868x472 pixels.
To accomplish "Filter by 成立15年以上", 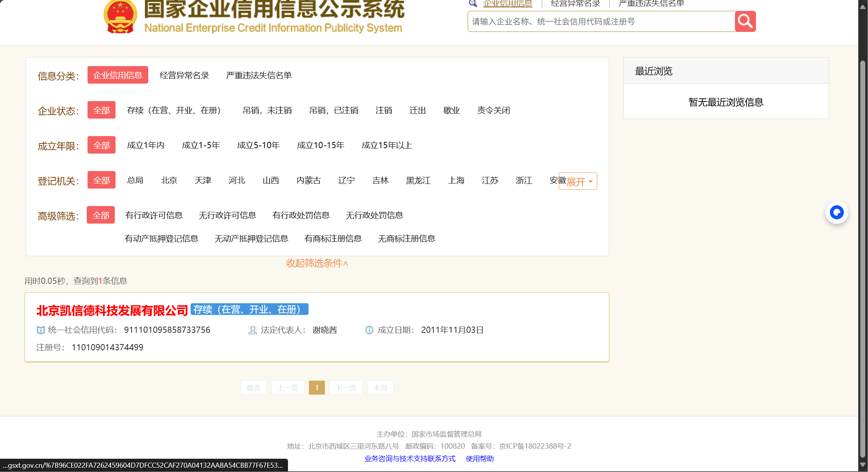I will coord(387,145).
